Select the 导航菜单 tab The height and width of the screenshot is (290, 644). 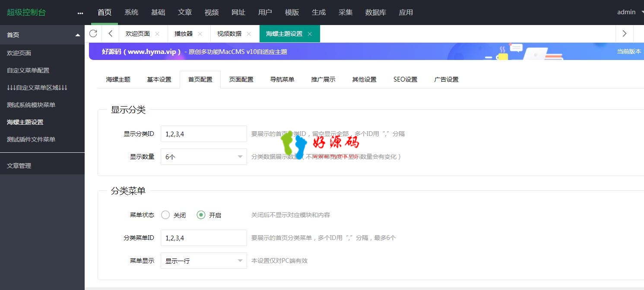pyautogui.click(x=282, y=79)
